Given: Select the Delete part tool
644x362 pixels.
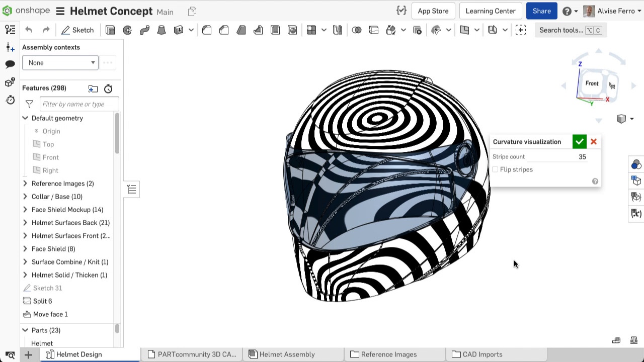Looking at the screenshot, I should (x=417, y=30).
